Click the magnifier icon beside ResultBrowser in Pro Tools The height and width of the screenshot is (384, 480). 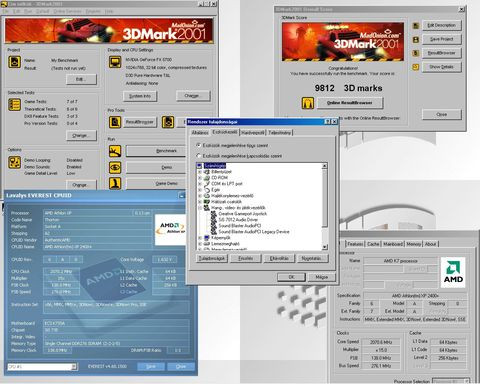tap(115, 122)
